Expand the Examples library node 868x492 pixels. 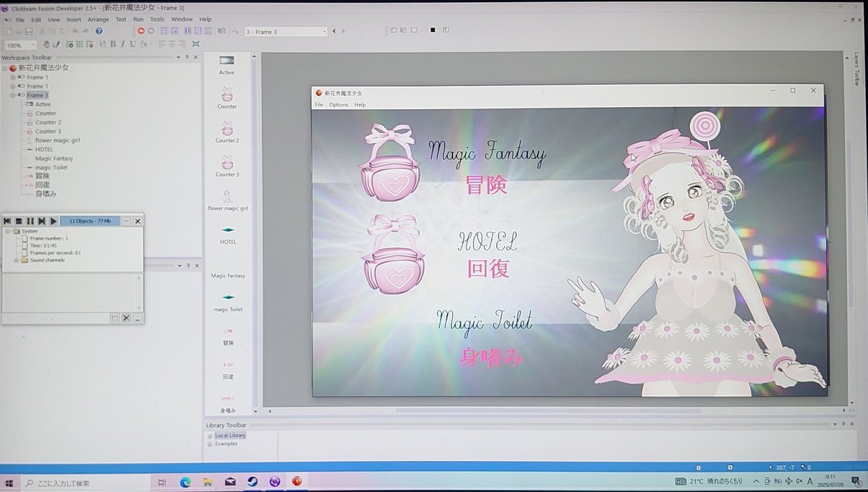pyautogui.click(x=210, y=444)
